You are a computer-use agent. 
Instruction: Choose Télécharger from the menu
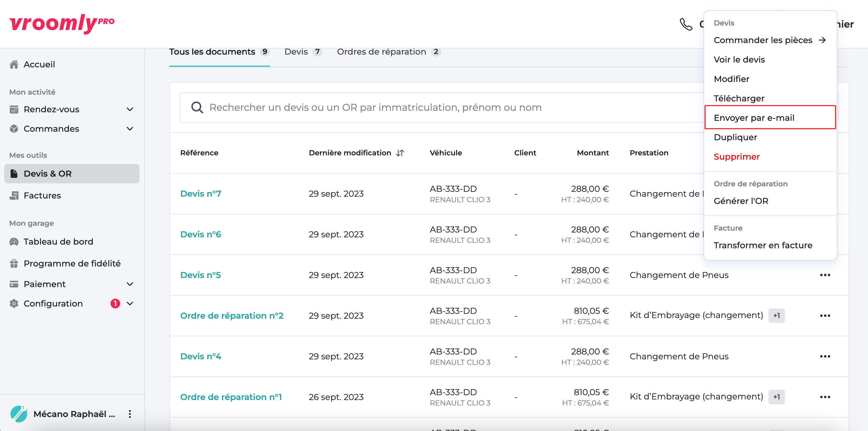739,98
